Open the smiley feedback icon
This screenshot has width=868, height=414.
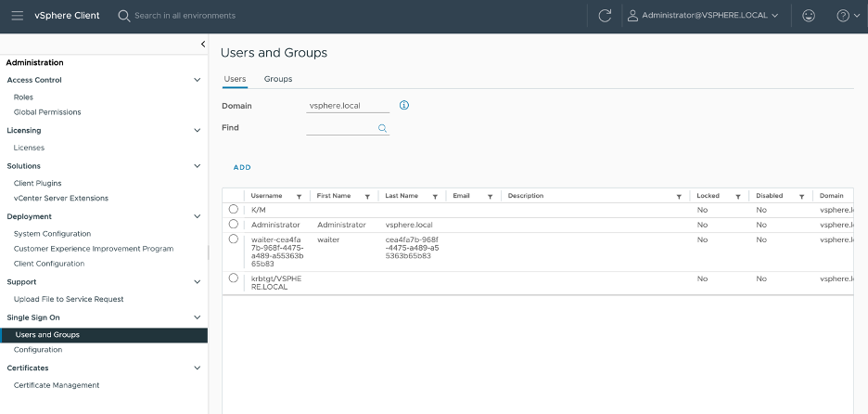809,16
